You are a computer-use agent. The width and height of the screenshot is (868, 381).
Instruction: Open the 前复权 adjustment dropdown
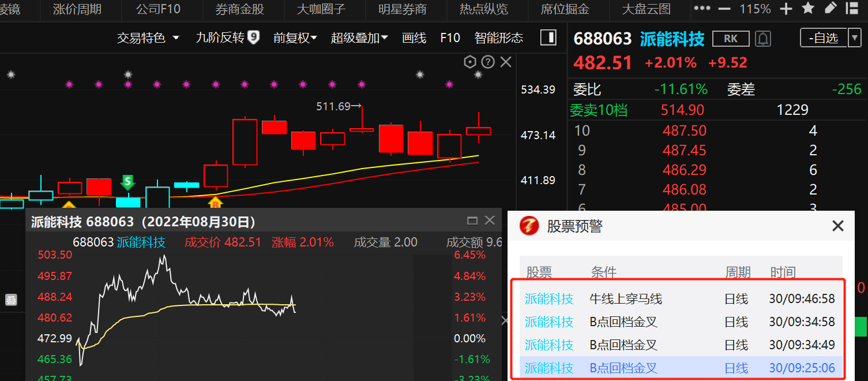point(295,38)
